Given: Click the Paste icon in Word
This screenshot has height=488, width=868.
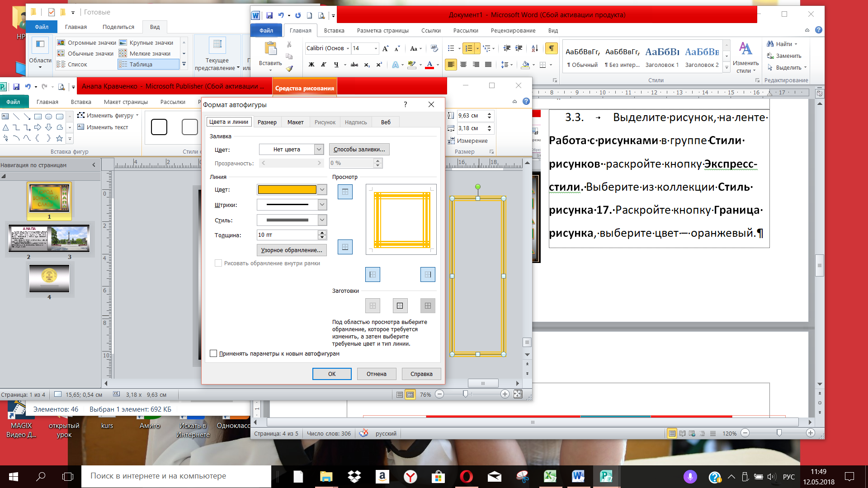Looking at the screenshot, I should tap(270, 49).
